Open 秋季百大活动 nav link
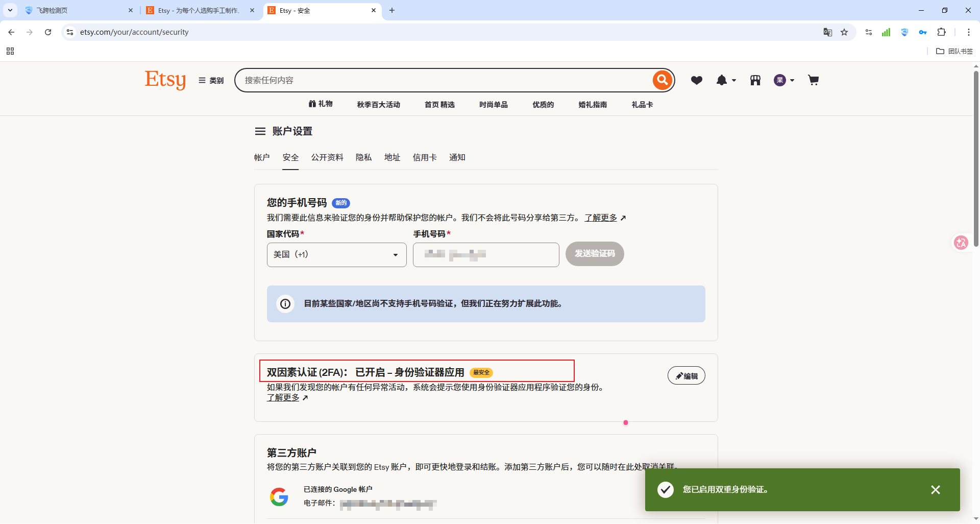The image size is (980, 524). (379, 105)
